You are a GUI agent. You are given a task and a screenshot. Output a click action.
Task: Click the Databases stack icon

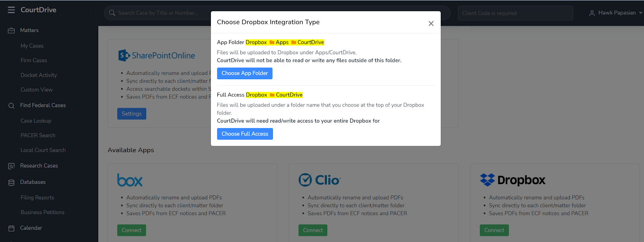(11, 183)
